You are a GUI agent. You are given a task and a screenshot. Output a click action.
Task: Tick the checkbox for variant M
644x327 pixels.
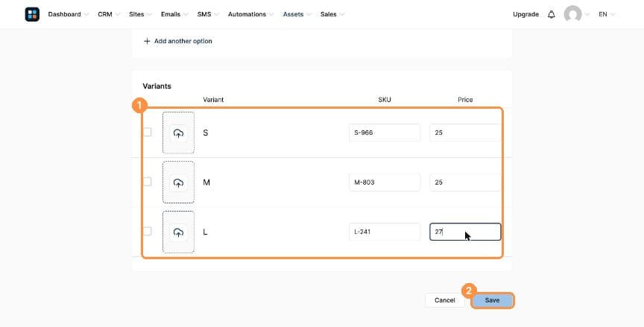point(147,181)
